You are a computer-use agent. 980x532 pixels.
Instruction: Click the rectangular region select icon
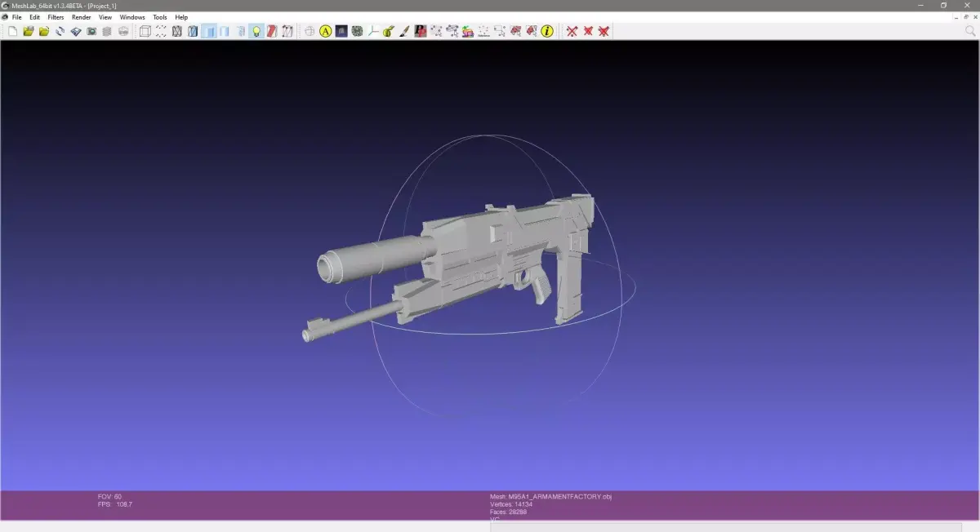point(500,31)
